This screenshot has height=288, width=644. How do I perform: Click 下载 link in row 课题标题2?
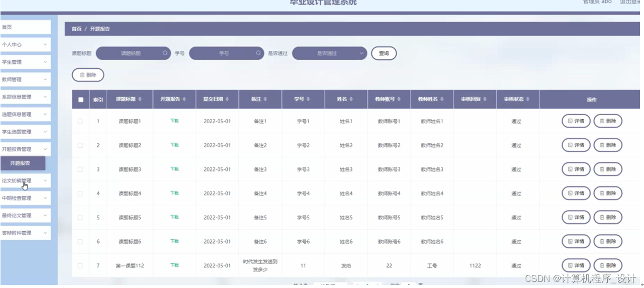click(x=174, y=145)
